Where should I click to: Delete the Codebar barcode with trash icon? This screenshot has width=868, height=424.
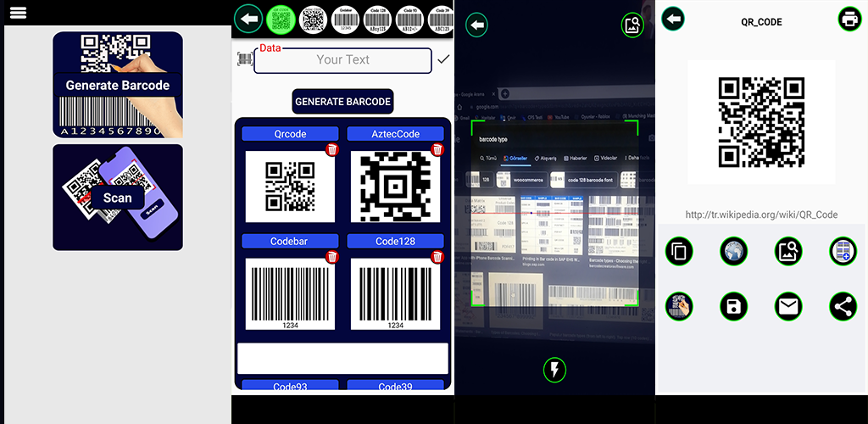[x=332, y=257]
